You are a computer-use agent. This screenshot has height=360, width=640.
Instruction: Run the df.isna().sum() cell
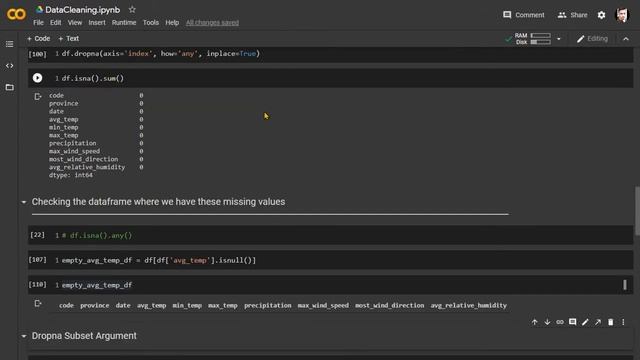37,78
